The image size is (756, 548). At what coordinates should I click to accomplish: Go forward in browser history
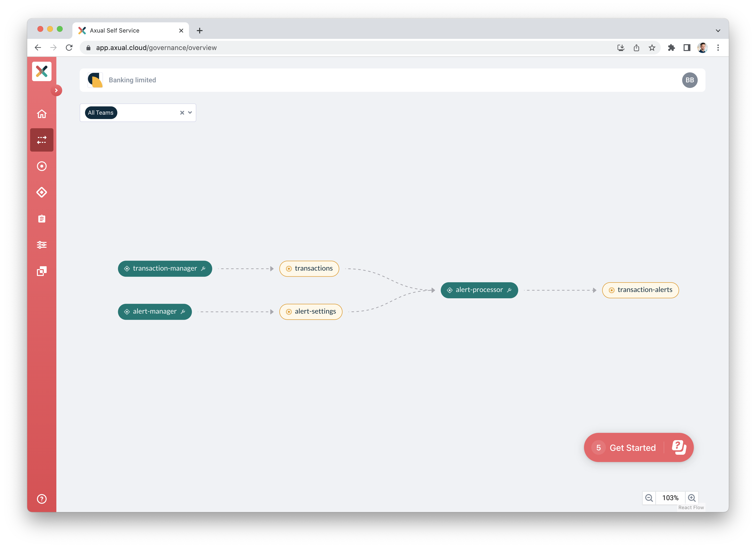(53, 48)
